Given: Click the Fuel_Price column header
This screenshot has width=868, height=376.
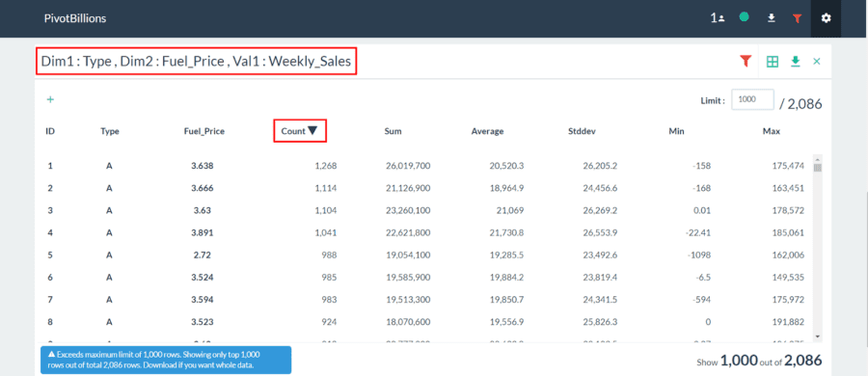Looking at the screenshot, I should click(x=204, y=131).
